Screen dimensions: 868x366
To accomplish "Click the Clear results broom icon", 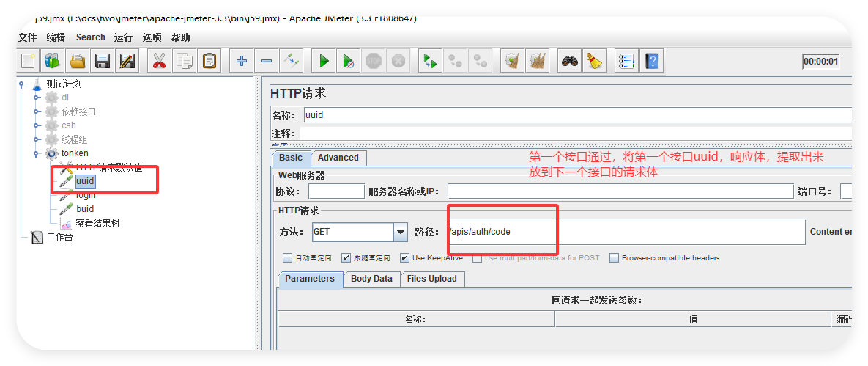I will 513,60.
